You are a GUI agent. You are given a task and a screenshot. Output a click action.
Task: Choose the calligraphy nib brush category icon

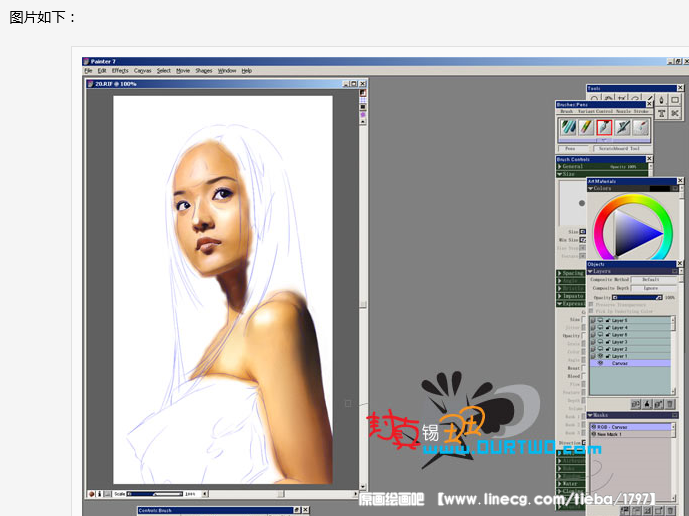point(623,127)
